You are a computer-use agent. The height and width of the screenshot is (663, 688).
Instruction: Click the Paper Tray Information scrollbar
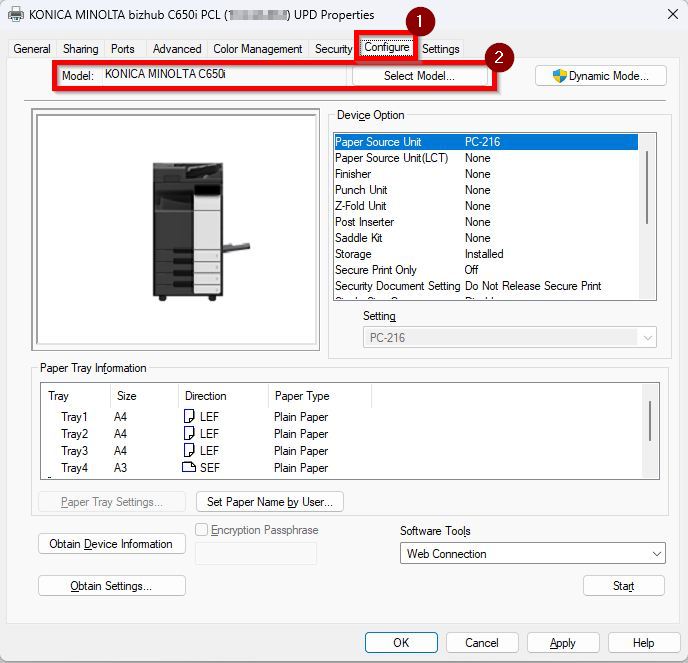(x=651, y=421)
